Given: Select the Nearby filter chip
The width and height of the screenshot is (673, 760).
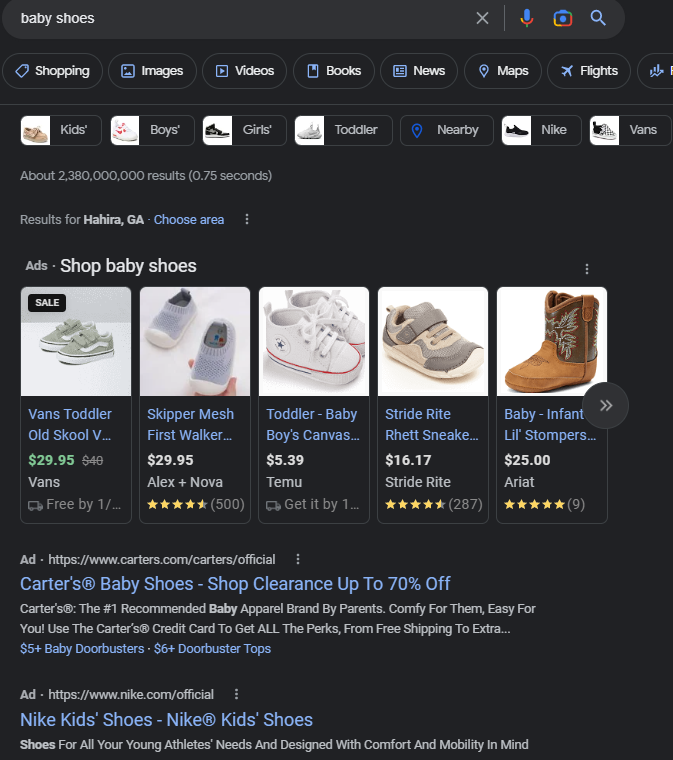Looking at the screenshot, I should click(447, 130).
